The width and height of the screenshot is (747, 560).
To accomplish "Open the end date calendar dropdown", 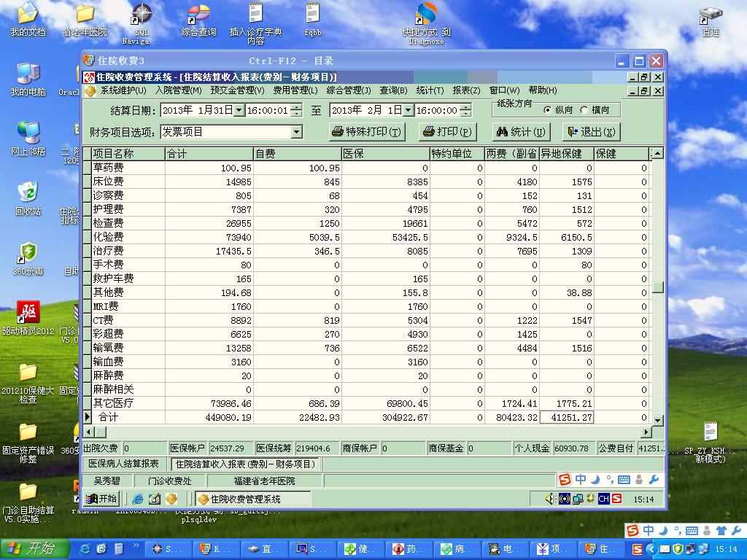I will click(x=408, y=110).
